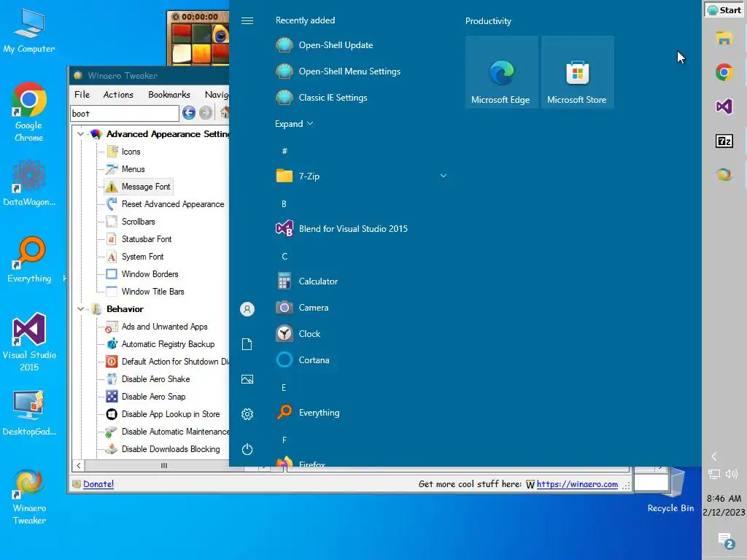Click the Microsoft Store tile
The height and width of the screenshot is (560, 747).
click(578, 72)
